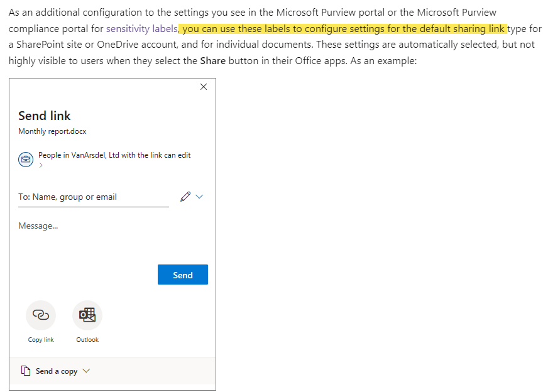Click the Send link dialog title
Viewport: 548px width, 392px height.
coord(45,116)
